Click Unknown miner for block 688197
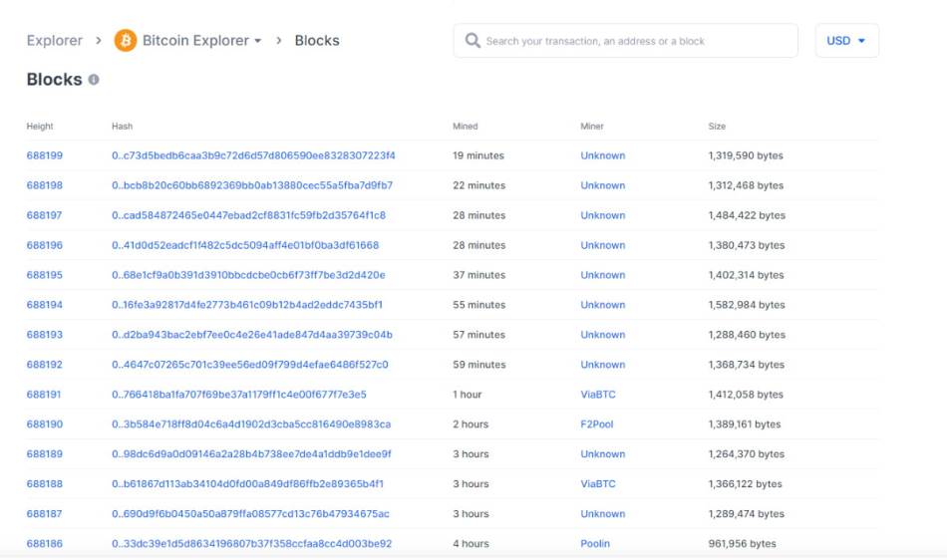 pos(603,215)
